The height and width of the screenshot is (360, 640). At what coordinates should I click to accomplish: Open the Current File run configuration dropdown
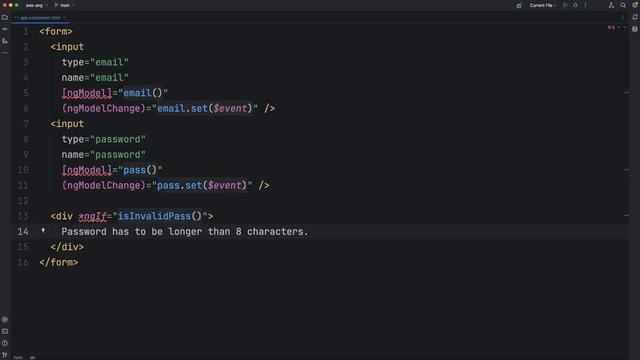(x=543, y=5)
